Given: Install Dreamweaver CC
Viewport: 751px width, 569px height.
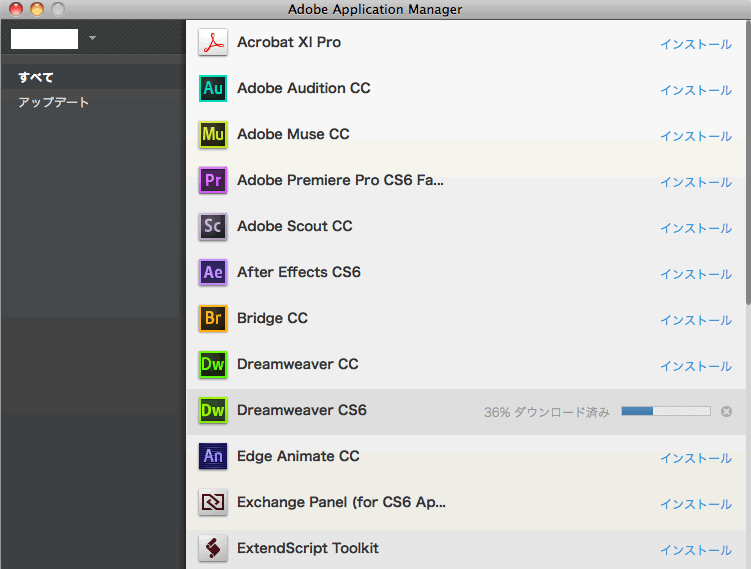Looking at the screenshot, I should click(696, 366).
